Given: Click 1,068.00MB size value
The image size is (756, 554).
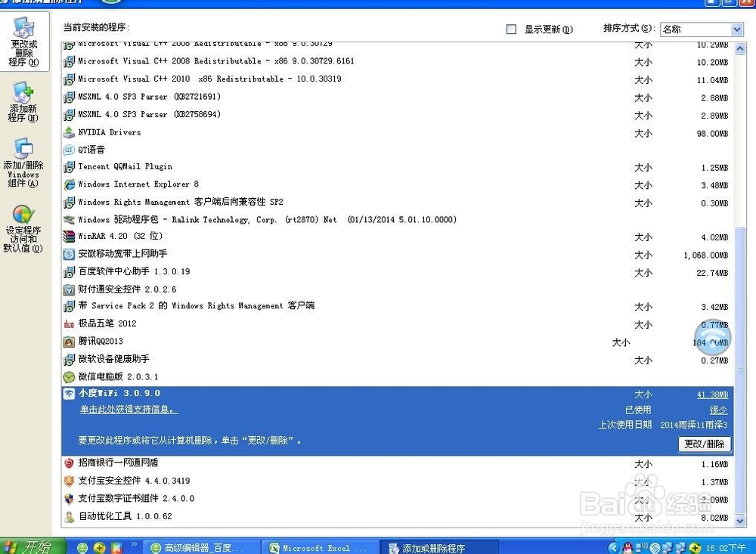Looking at the screenshot, I should [x=706, y=255].
